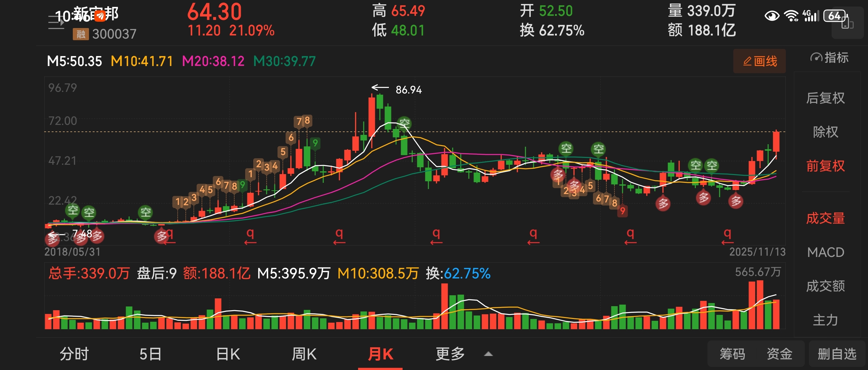Expand the 更多 period options
Image resolution: width=868 pixels, height=370 pixels.
point(450,354)
